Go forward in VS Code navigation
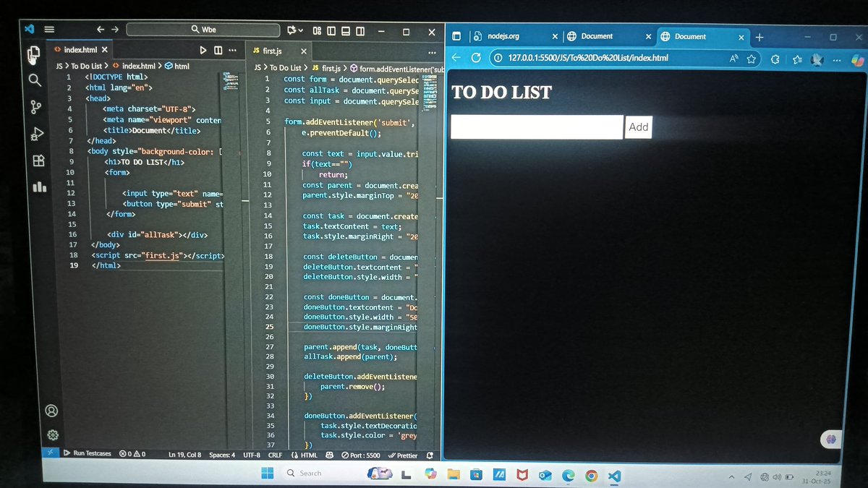Viewport: 868px width, 488px height. 114,30
